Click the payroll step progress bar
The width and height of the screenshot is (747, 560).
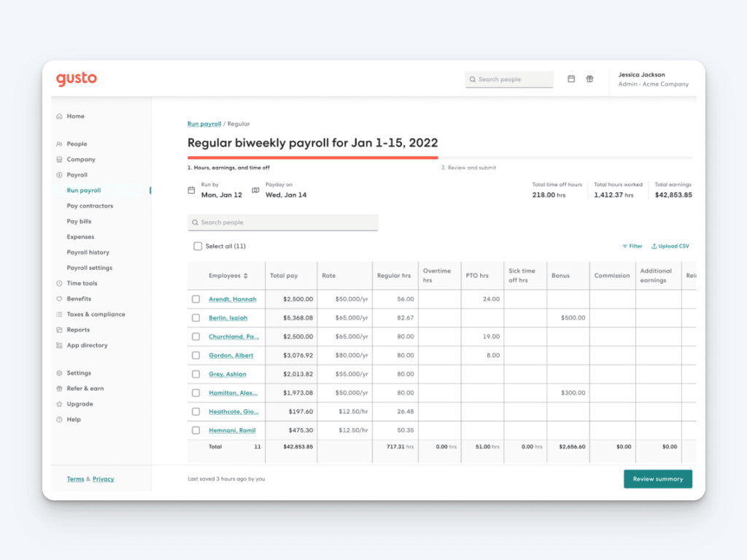(x=439, y=157)
